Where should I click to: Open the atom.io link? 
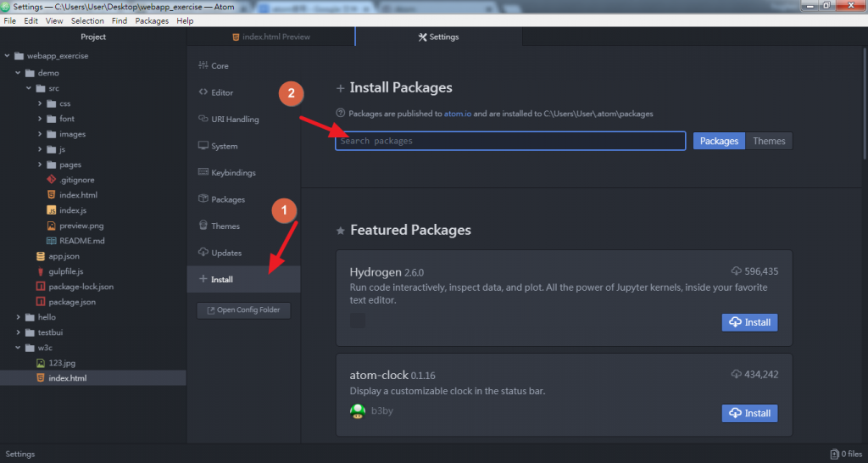(457, 114)
